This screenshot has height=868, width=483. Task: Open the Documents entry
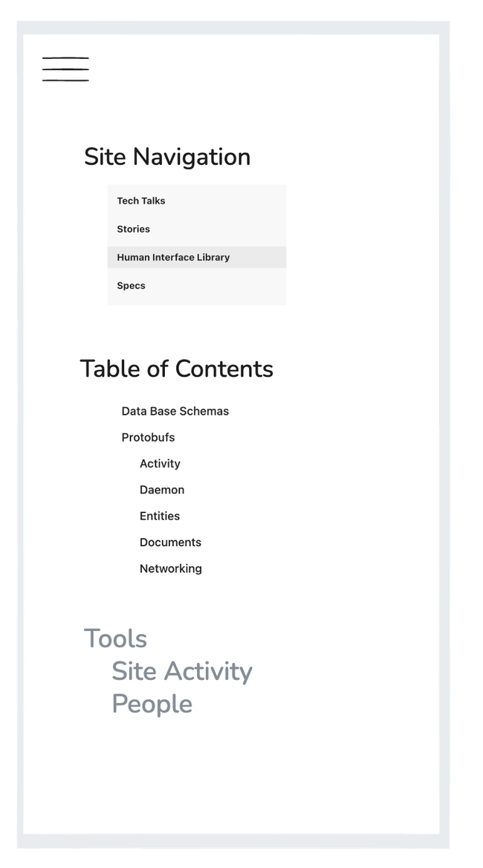coord(170,542)
